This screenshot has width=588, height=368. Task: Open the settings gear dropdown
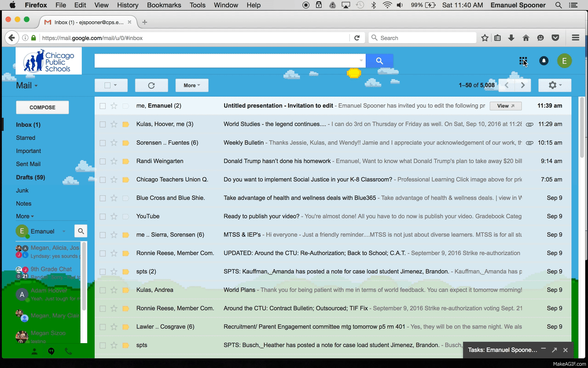tap(555, 85)
